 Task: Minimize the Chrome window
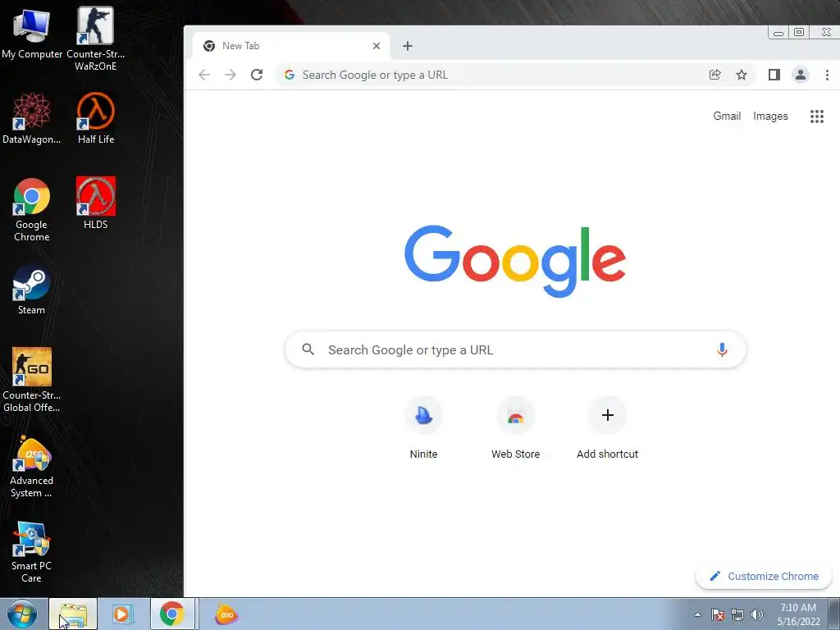[778, 33]
